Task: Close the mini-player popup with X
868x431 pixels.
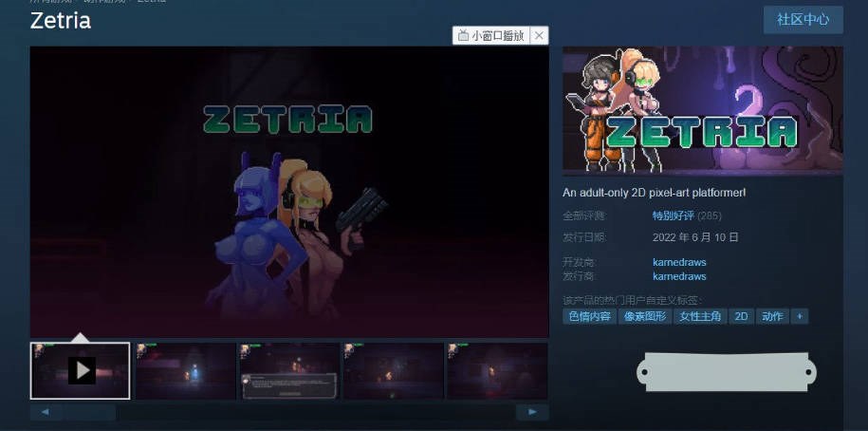Action: click(x=539, y=36)
